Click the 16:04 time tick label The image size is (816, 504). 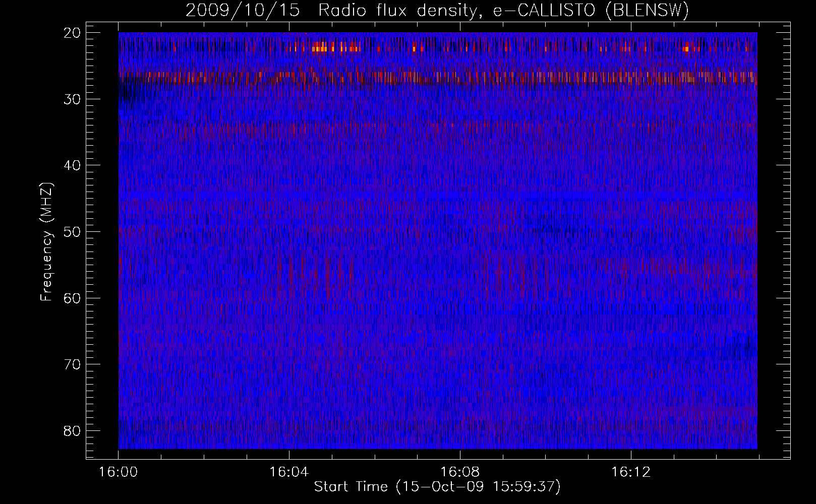click(289, 472)
